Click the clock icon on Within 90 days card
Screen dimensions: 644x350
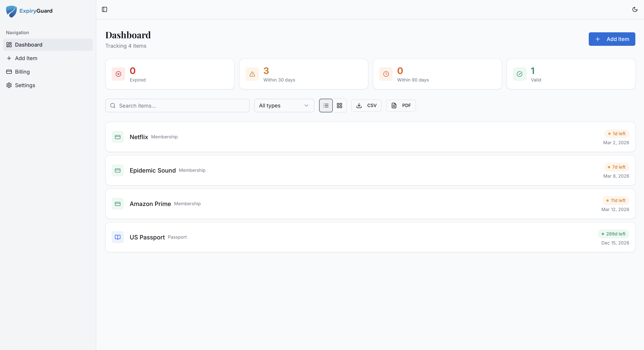coord(386,74)
